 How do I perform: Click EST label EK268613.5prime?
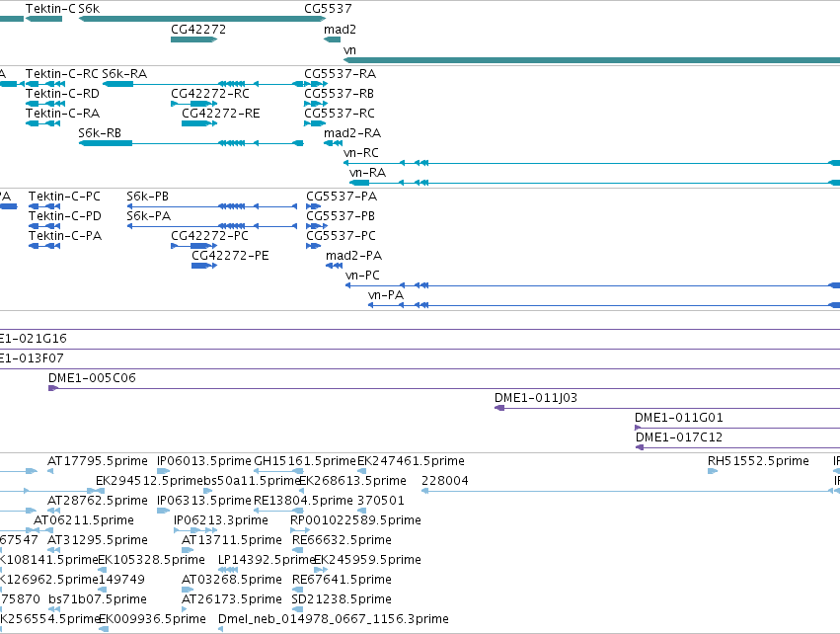coord(352,481)
